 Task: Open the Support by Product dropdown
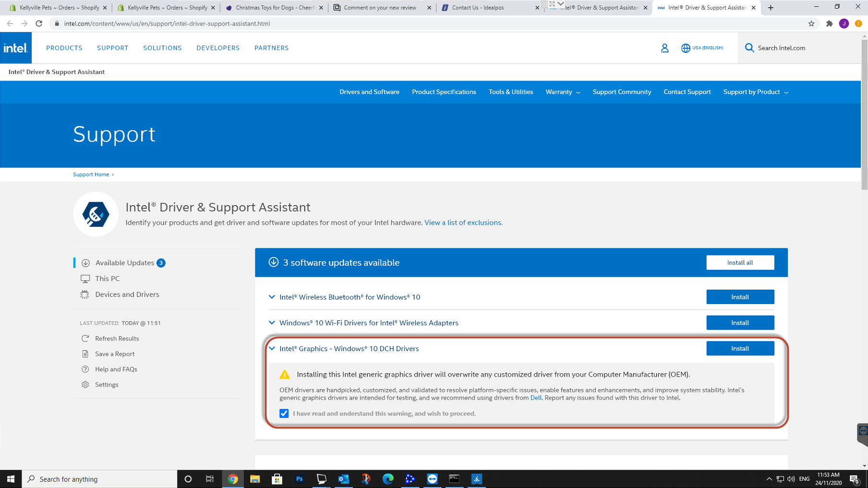click(756, 92)
